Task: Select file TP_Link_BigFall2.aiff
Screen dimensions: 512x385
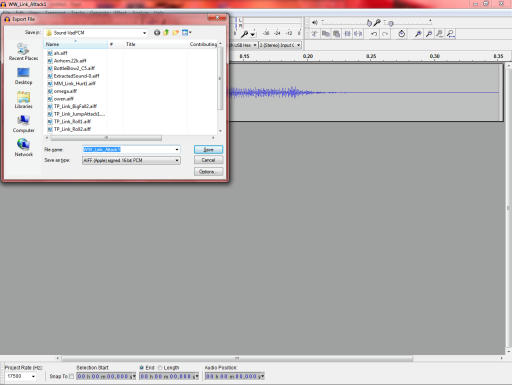Action: (x=72, y=106)
